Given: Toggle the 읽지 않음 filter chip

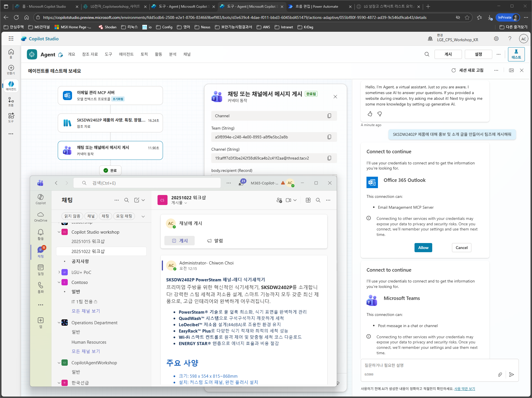Looking at the screenshot, I should (x=72, y=216).
